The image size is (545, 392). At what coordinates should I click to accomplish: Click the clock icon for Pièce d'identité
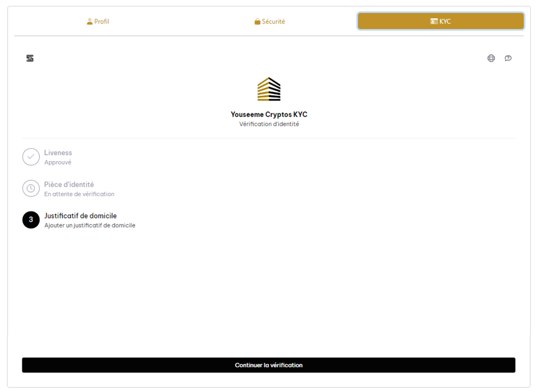(31, 189)
